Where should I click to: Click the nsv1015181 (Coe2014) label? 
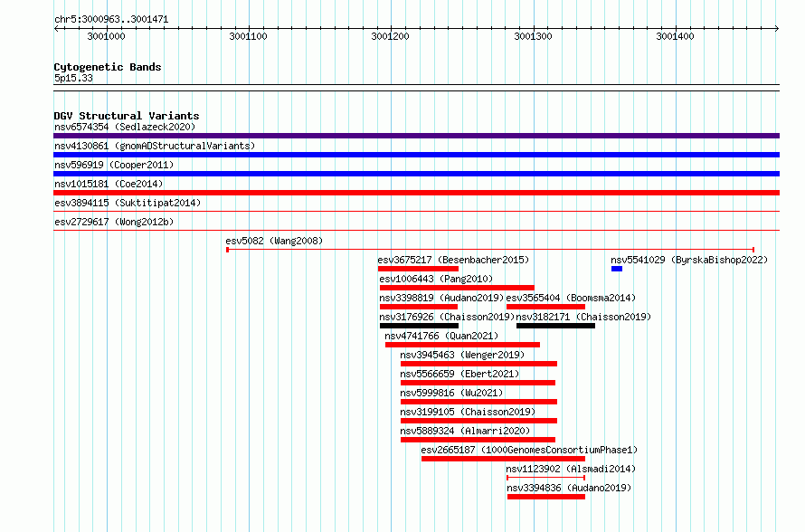pos(109,184)
